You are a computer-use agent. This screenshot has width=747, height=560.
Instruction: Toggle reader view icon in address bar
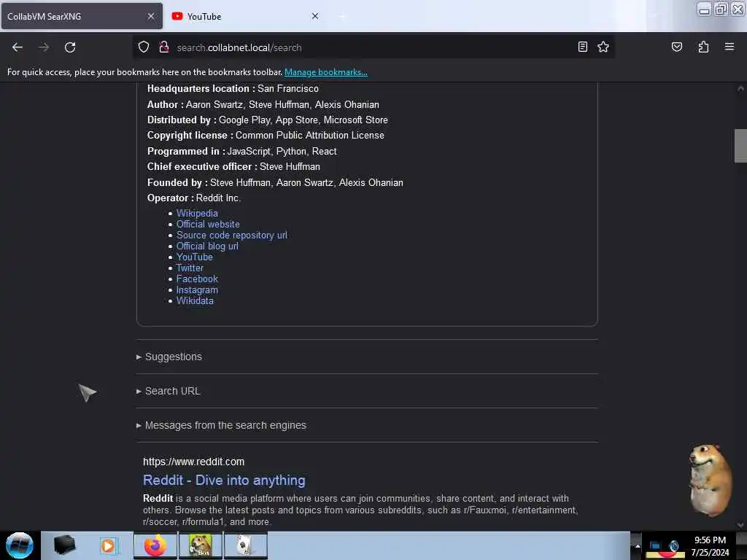coord(582,47)
